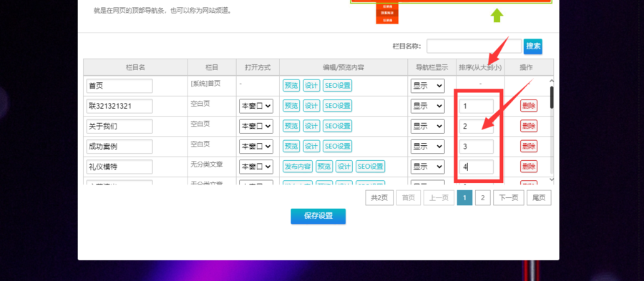Click 预览 in the 成功案例 row
The image size is (644, 281).
click(291, 146)
